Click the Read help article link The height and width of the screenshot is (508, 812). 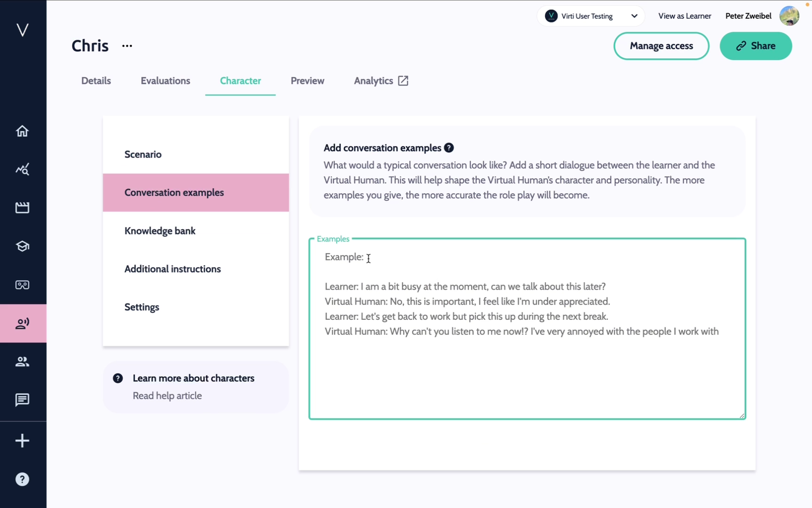pos(167,396)
